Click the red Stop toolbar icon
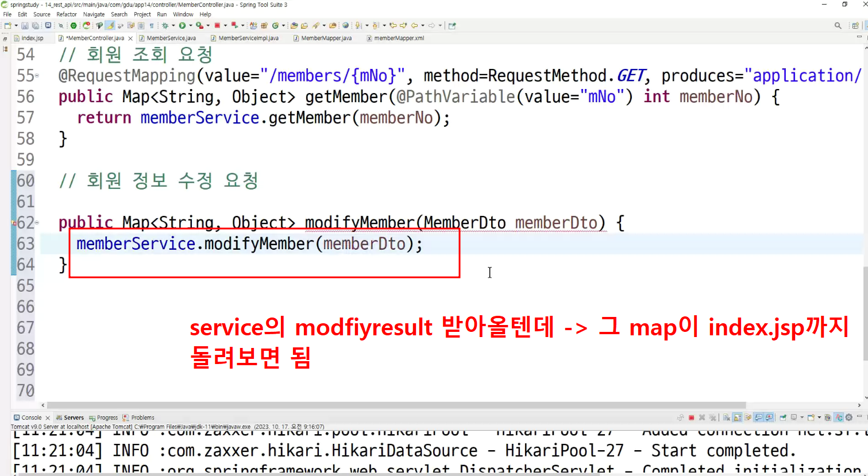 click(x=217, y=25)
